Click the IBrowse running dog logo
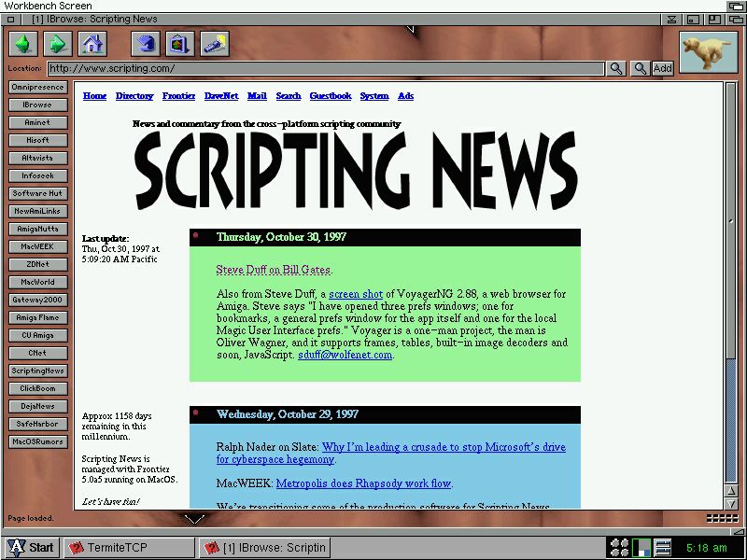 (708, 52)
